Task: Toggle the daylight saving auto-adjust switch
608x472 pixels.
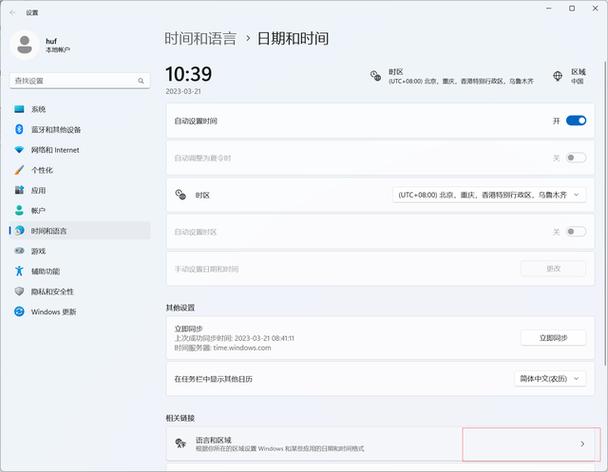Action: tap(576, 158)
